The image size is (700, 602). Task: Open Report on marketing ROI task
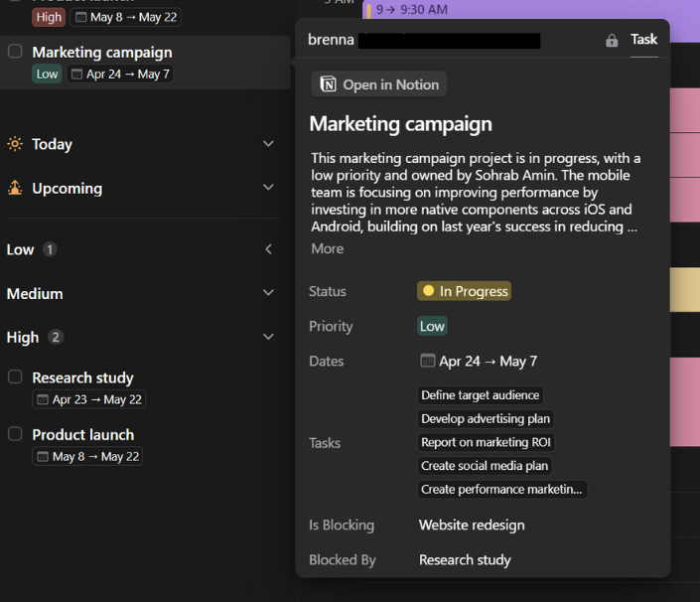point(486,442)
